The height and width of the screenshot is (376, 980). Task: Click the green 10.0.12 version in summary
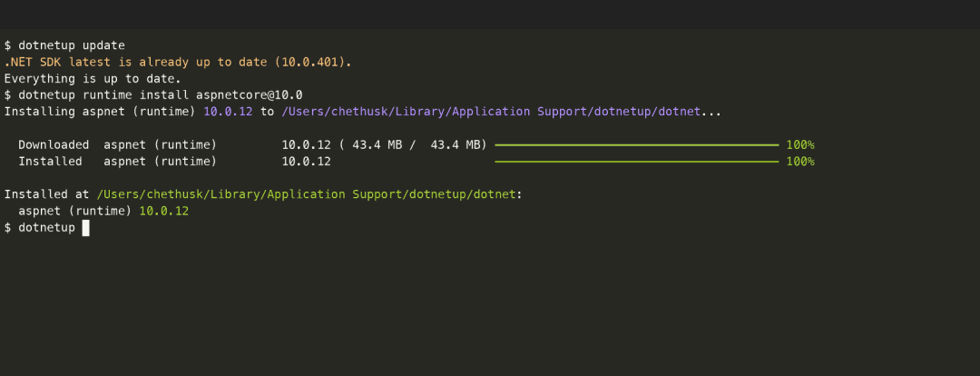tap(163, 212)
